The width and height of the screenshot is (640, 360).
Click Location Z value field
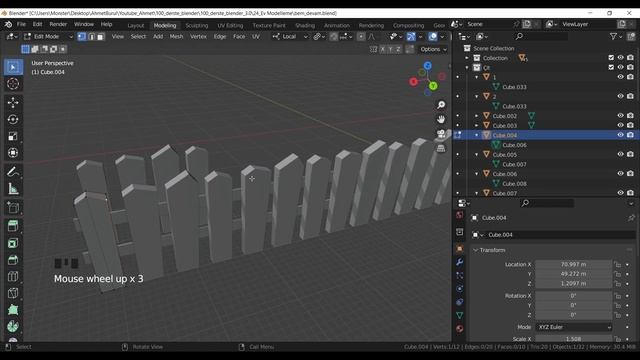(573, 283)
